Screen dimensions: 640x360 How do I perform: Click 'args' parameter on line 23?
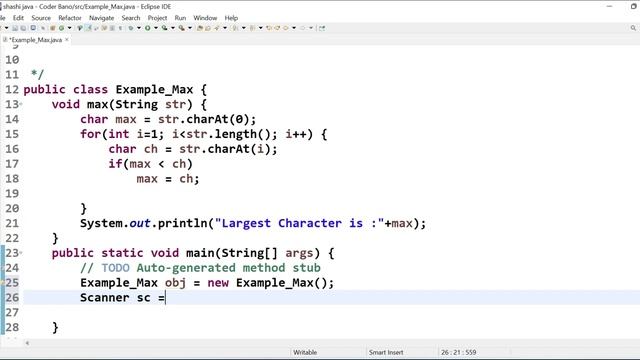(299, 253)
